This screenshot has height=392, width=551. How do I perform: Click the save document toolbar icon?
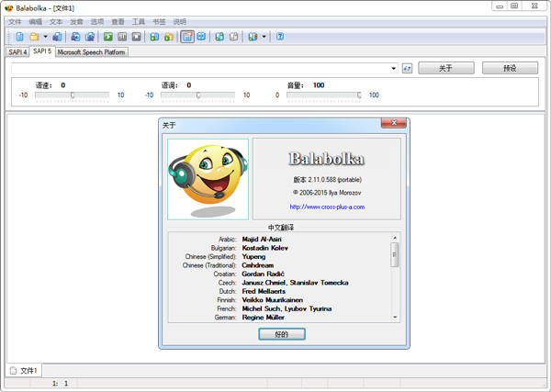(57, 37)
